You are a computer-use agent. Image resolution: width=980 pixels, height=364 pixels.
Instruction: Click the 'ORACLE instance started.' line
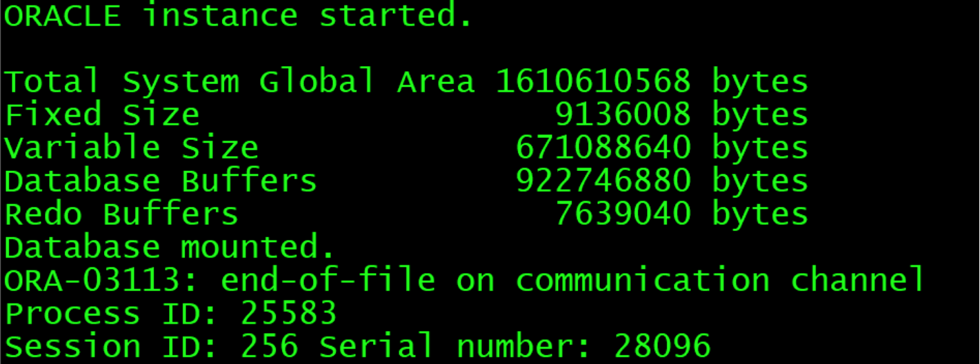click(238, 16)
